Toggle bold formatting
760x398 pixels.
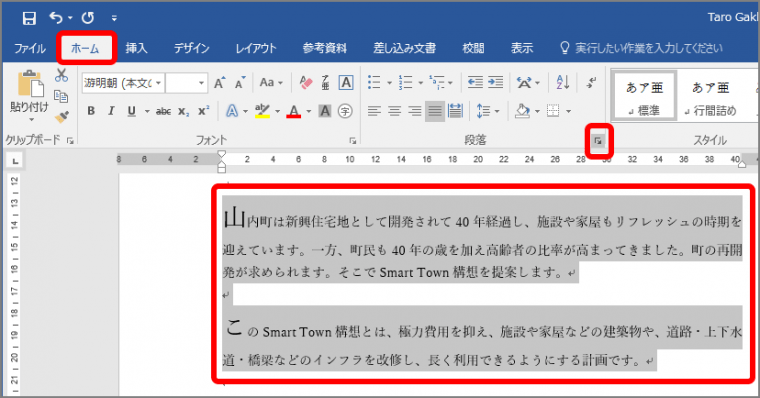pos(91,111)
